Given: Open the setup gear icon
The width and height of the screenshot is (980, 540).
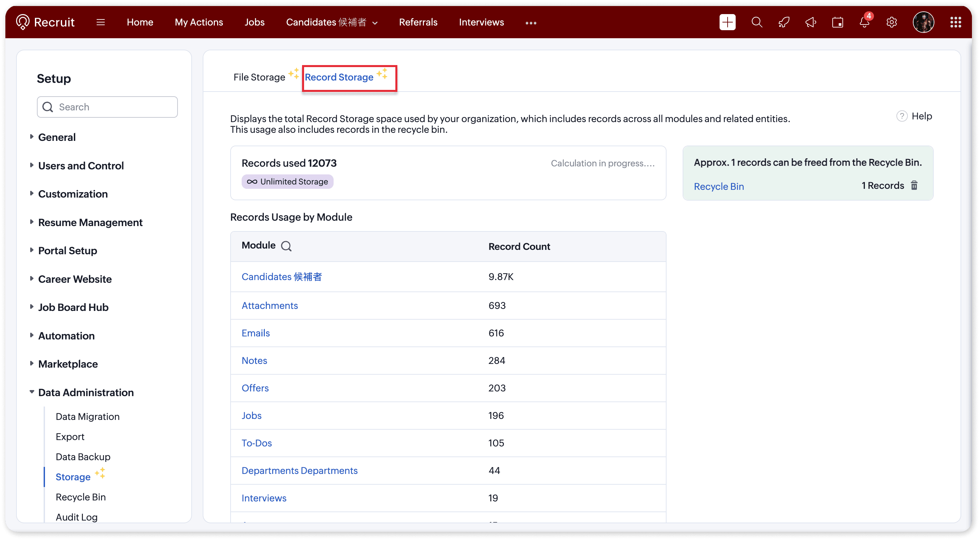Looking at the screenshot, I should pyautogui.click(x=891, y=22).
